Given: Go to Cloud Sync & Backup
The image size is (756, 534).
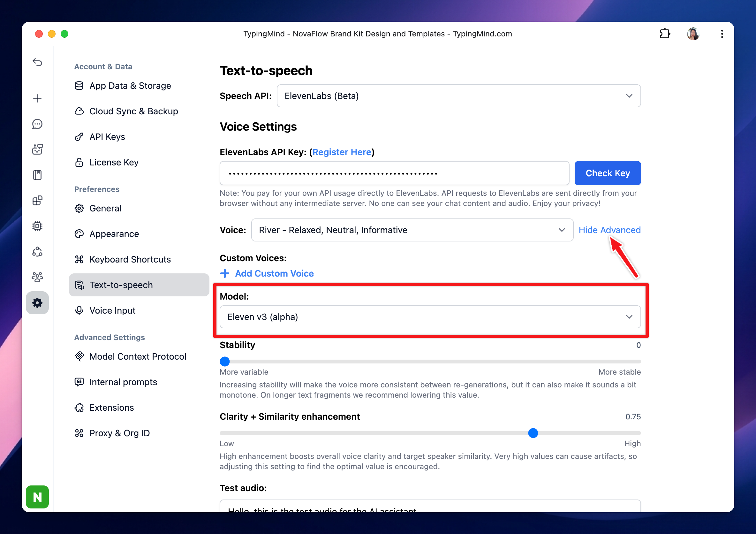Looking at the screenshot, I should coord(139,111).
